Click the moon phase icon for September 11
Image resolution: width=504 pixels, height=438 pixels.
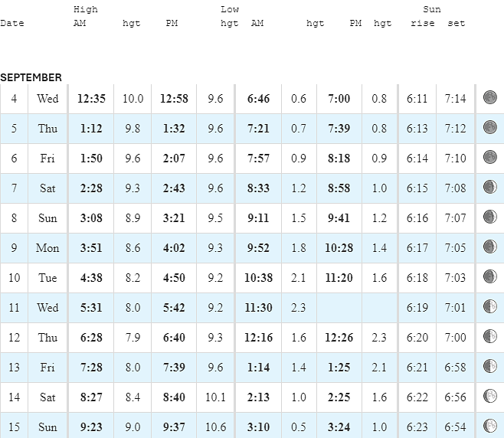point(490,306)
